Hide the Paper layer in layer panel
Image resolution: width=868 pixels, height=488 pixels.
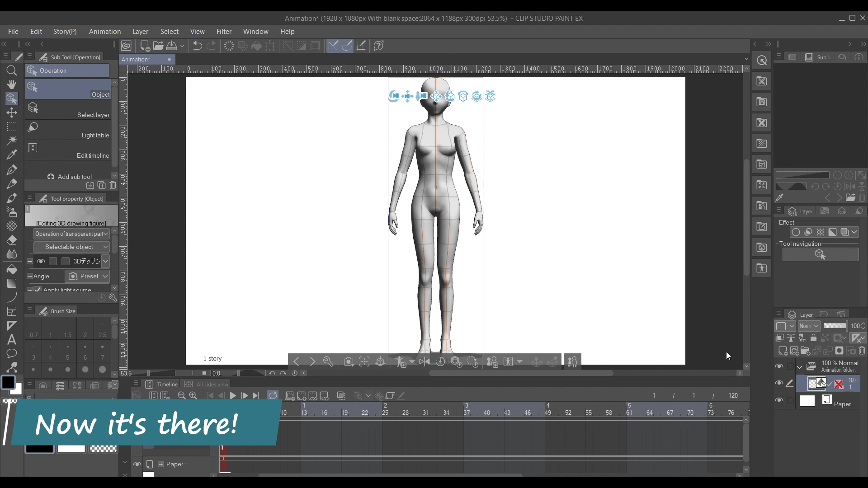779,400
